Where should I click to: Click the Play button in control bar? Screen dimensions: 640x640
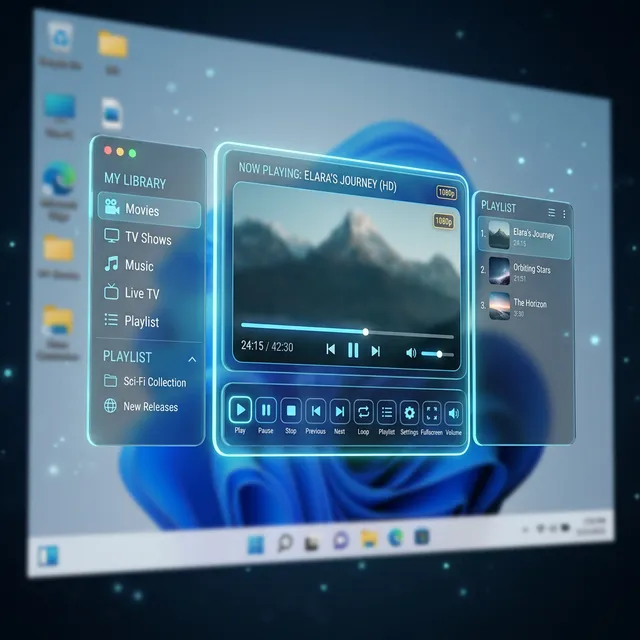(240, 409)
